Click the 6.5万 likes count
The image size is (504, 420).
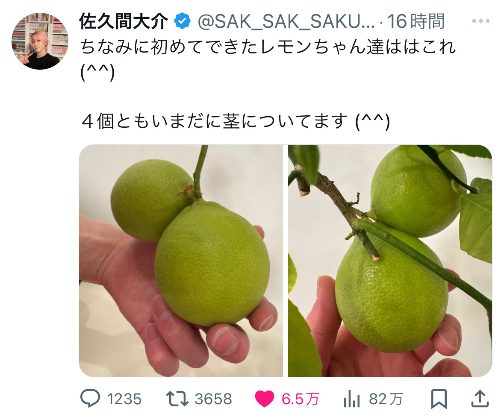pyautogui.click(x=300, y=399)
